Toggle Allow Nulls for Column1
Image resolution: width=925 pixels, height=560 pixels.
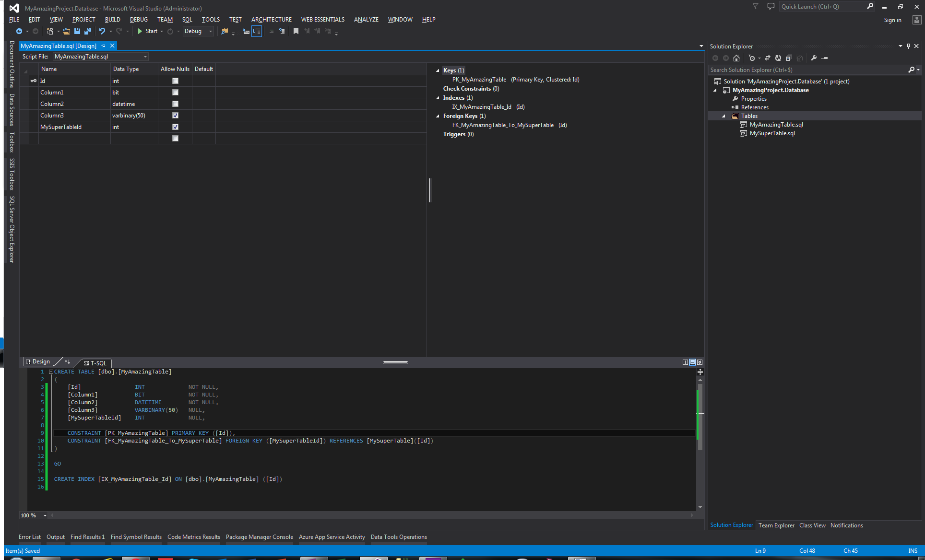[175, 93]
